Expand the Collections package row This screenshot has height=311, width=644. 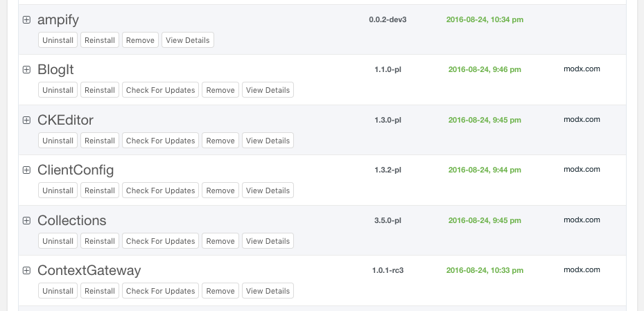26,221
